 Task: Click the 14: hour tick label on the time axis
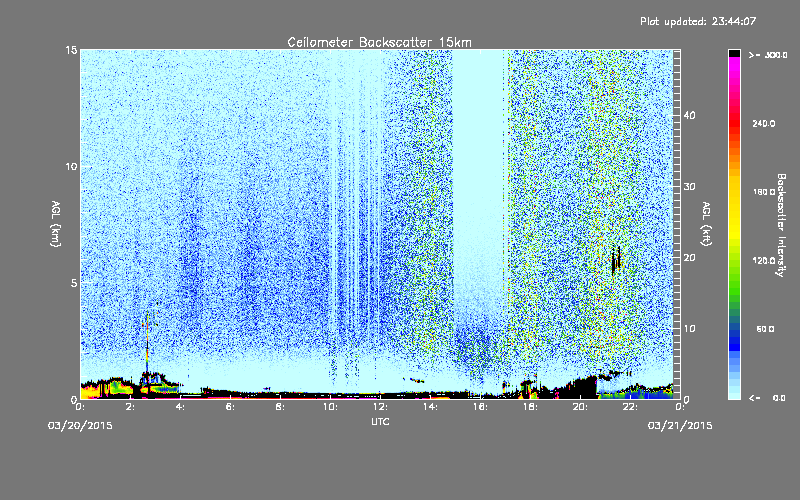pos(430,407)
